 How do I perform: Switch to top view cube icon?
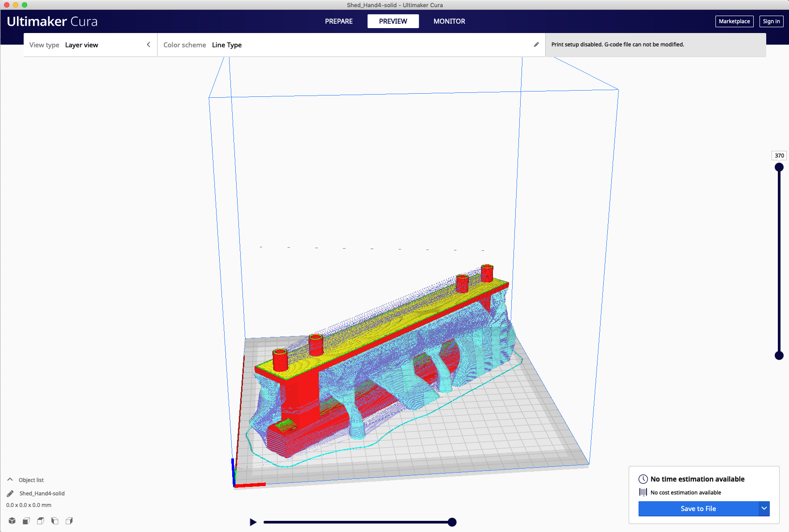pyautogui.click(x=41, y=521)
